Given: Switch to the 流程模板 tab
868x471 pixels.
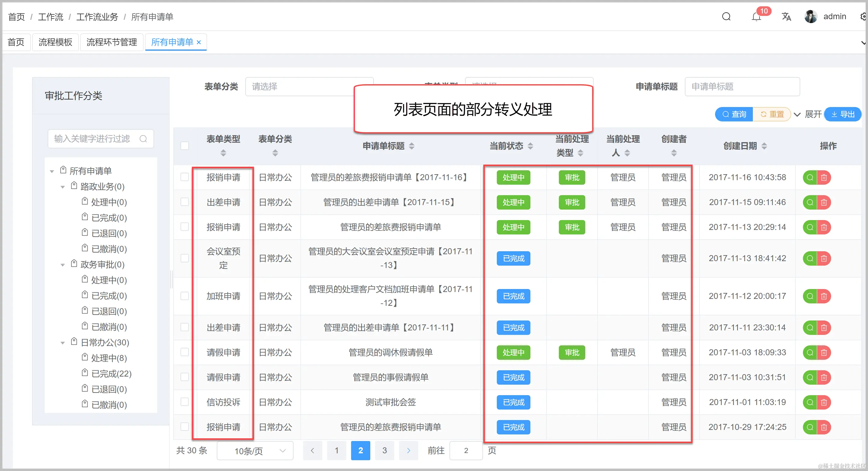Looking at the screenshot, I should coord(55,42).
